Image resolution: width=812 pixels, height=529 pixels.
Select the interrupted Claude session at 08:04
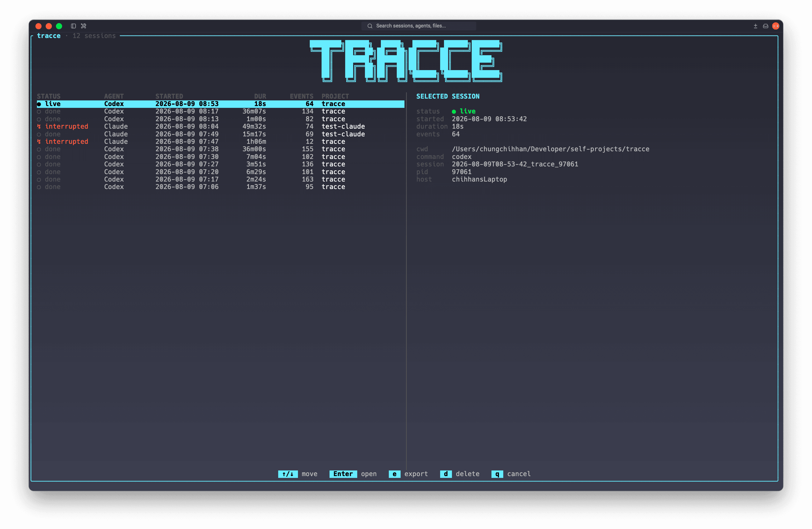220,127
